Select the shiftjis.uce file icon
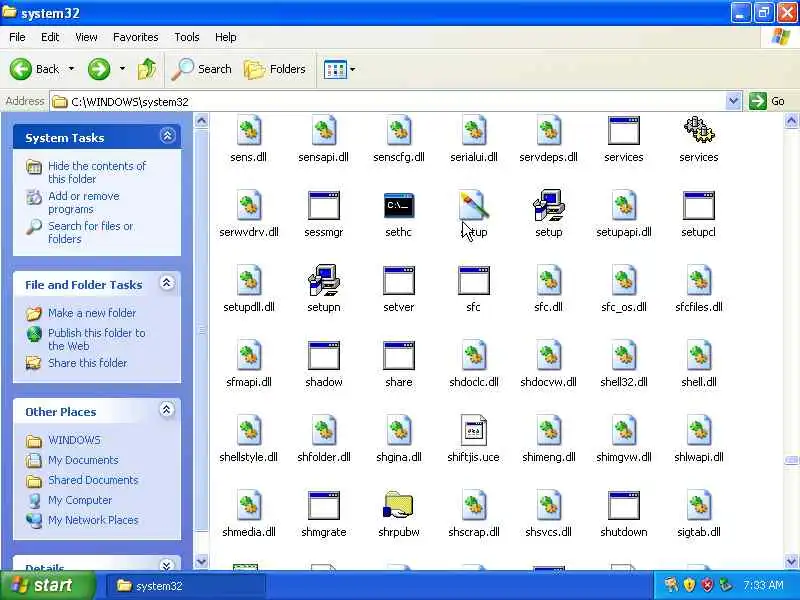The height and width of the screenshot is (600, 800). click(x=473, y=430)
